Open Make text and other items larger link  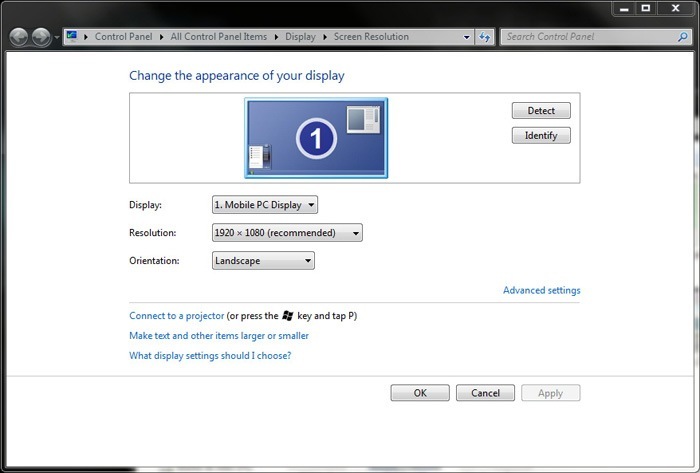pyautogui.click(x=219, y=336)
